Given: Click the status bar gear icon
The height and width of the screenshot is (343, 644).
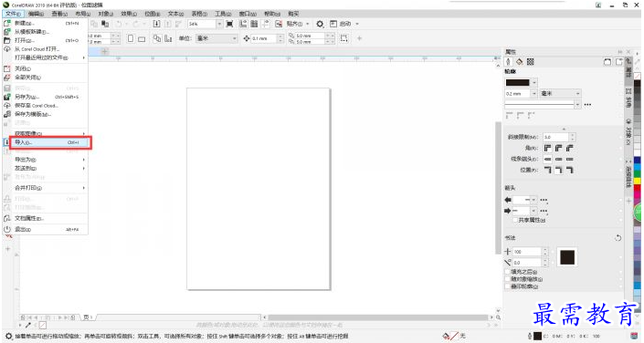Looking at the screenshot, I should click(x=8, y=336).
